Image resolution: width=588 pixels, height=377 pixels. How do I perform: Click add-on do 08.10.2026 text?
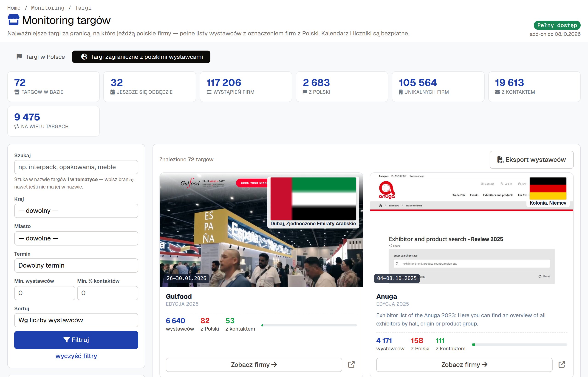click(x=555, y=34)
